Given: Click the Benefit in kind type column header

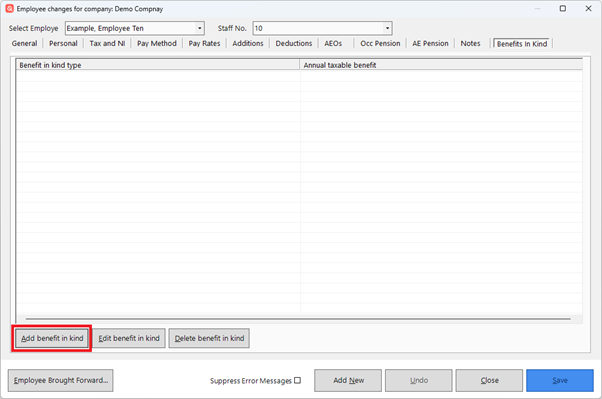Looking at the screenshot, I should pyautogui.click(x=157, y=65).
